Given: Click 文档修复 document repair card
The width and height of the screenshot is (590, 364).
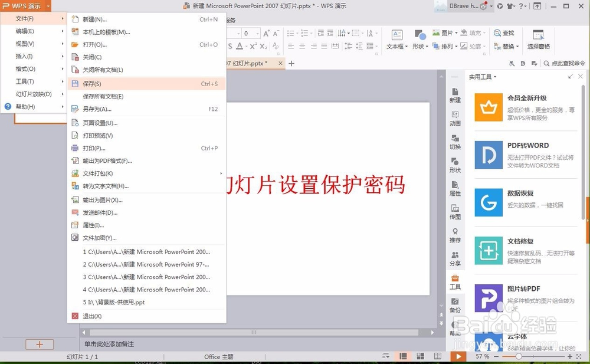Looking at the screenshot, I should coord(526,250).
